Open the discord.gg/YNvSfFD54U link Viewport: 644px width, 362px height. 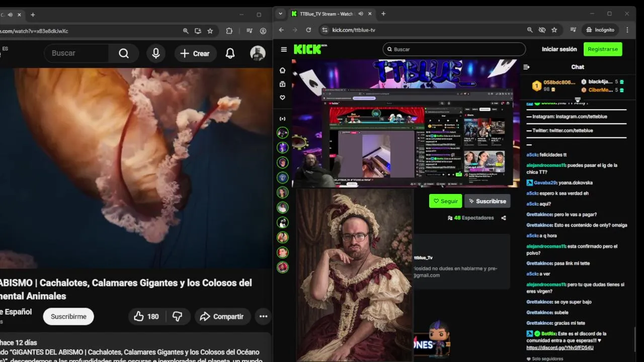[560, 347]
